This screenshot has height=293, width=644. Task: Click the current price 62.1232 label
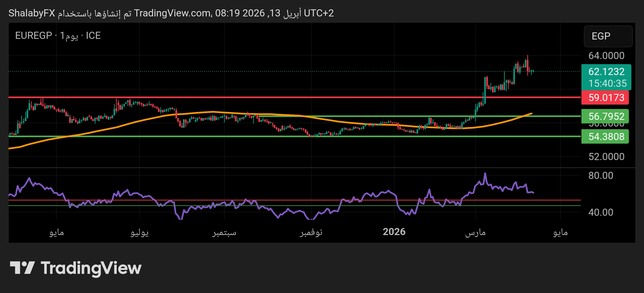tap(606, 72)
